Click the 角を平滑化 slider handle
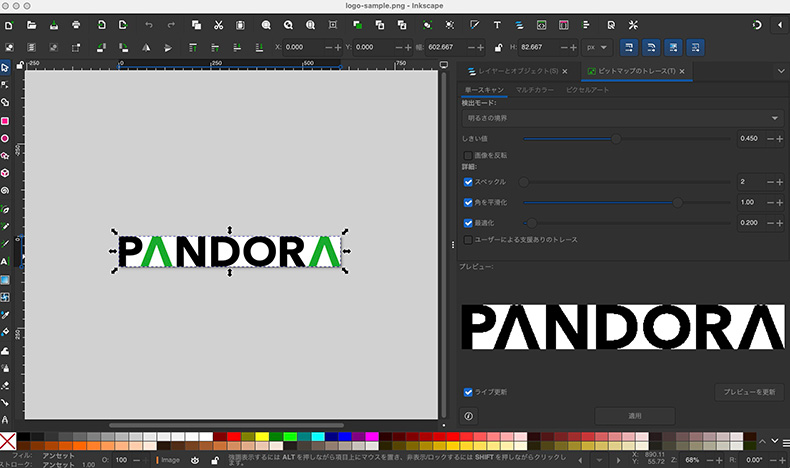Viewport: 790px width, 468px height. [678, 203]
